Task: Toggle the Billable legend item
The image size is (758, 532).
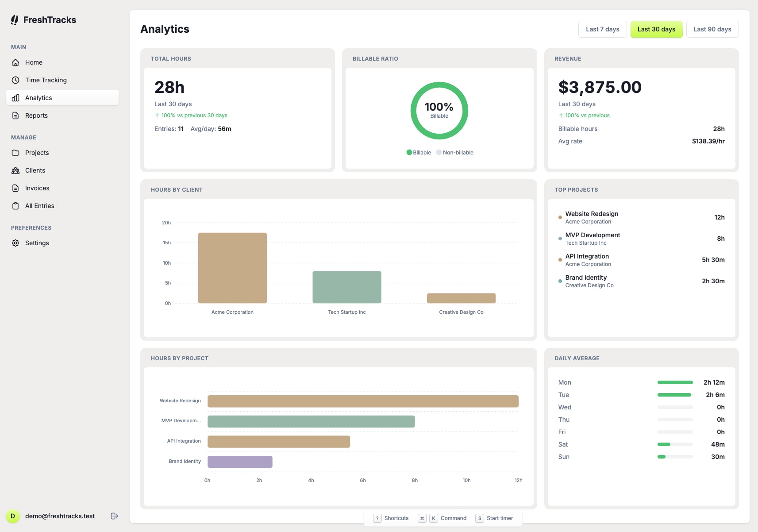Action: [x=419, y=152]
